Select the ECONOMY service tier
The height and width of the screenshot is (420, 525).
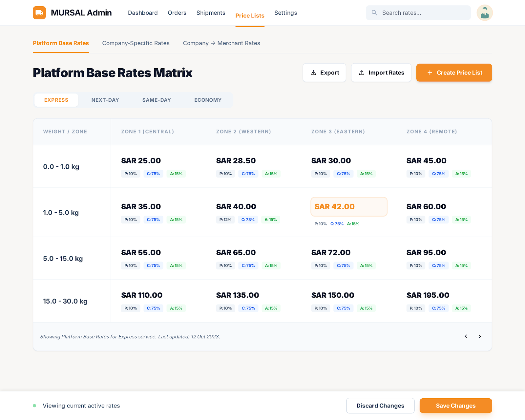[208, 100]
